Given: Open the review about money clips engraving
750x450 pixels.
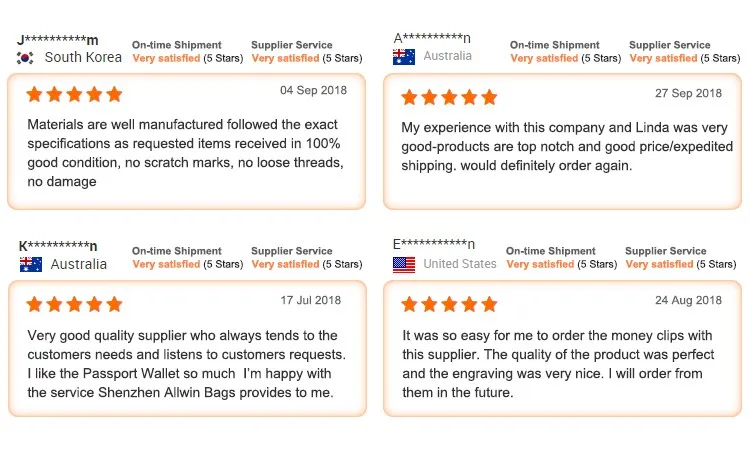Looking at the screenshot, I should point(562,348).
